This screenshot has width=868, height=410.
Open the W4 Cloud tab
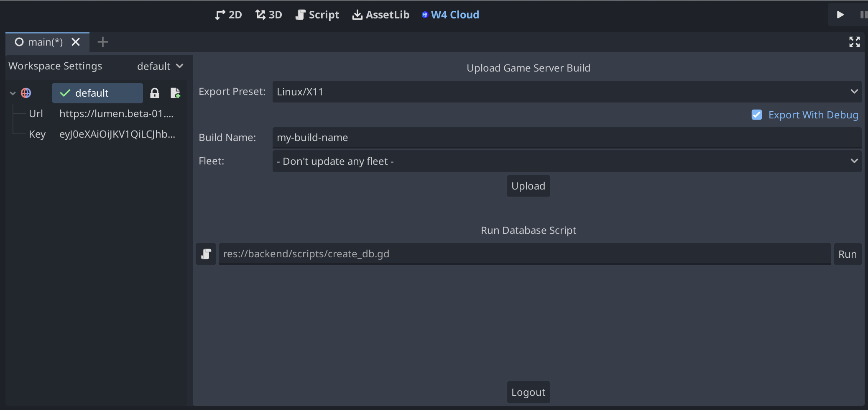click(450, 14)
